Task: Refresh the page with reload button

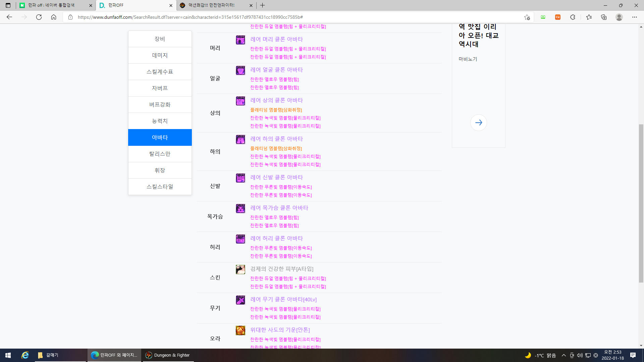Action: pos(39,17)
